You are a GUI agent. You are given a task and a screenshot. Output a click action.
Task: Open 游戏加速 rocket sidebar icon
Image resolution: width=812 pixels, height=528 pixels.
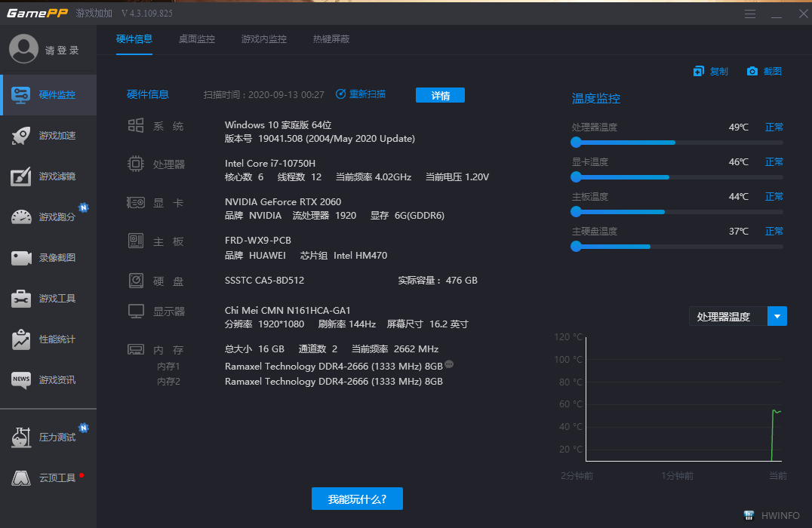pos(20,136)
